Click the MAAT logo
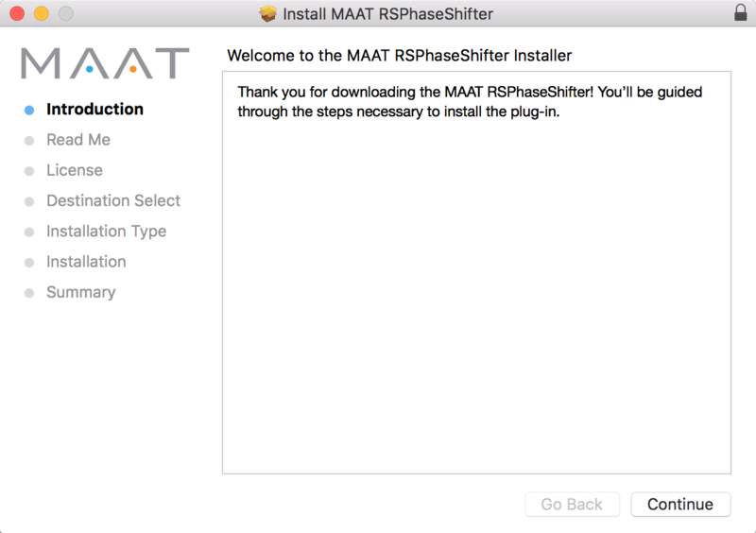The height and width of the screenshot is (533, 756). tap(105, 63)
